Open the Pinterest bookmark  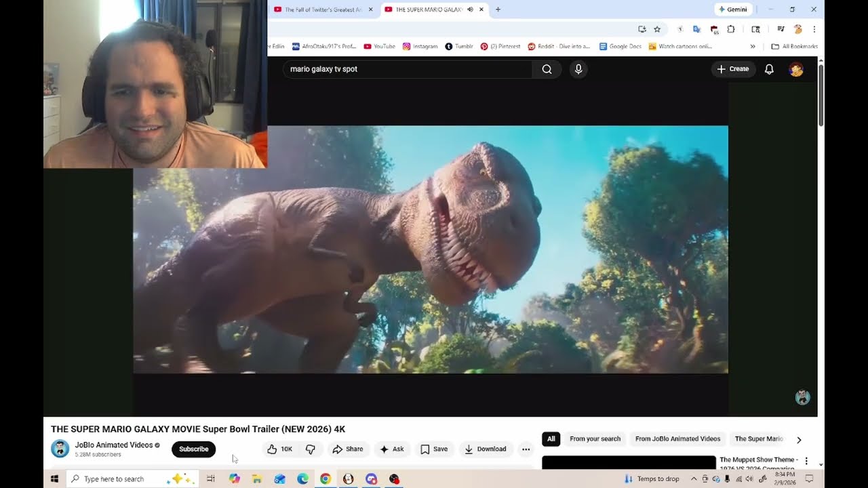[x=500, y=46]
